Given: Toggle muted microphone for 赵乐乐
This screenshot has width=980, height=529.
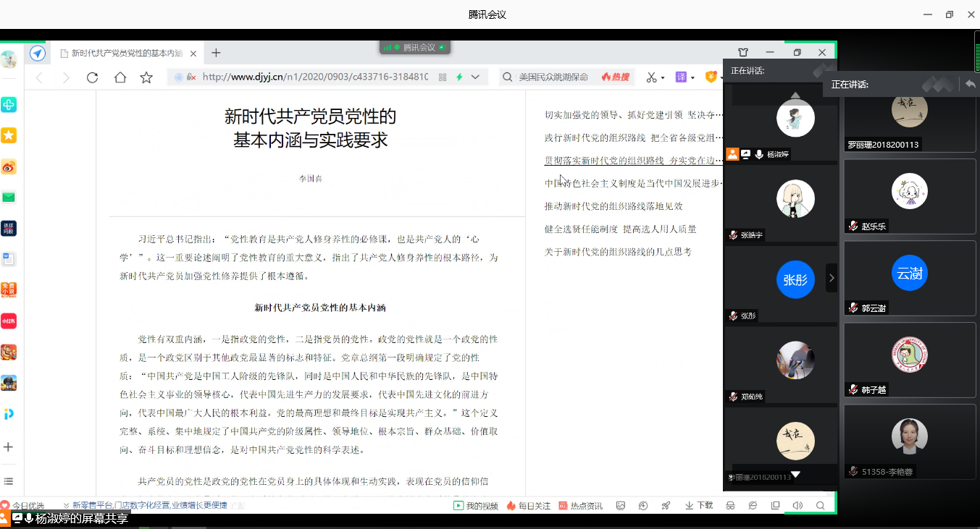Looking at the screenshot, I should [x=855, y=226].
